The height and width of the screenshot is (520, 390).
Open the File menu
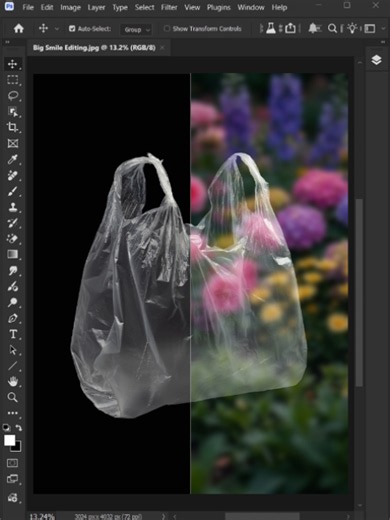coord(28,7)
